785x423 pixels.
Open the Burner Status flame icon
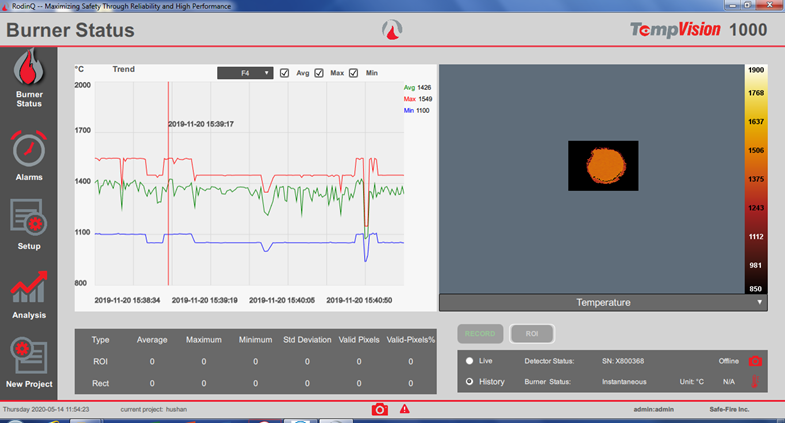[29, 67]
